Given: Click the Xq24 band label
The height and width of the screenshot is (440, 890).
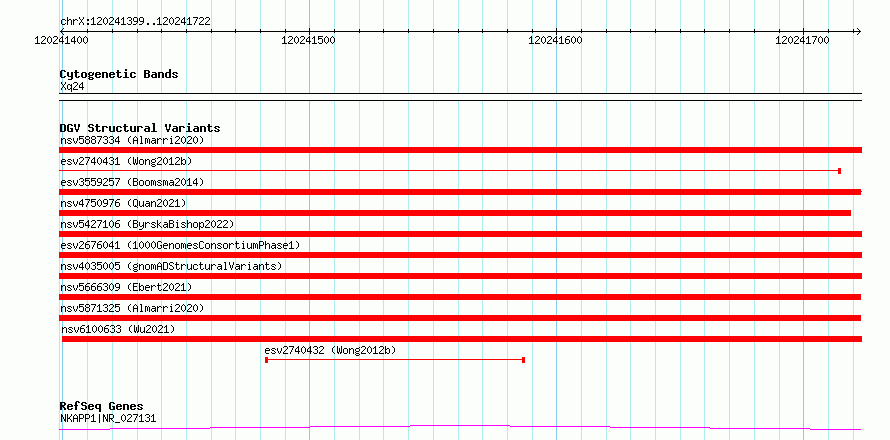Looking at the screenshot, I should (x=72, y=86).
